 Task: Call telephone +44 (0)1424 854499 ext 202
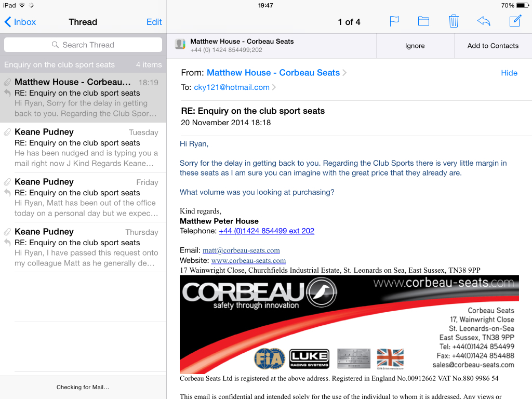(267, 231)
